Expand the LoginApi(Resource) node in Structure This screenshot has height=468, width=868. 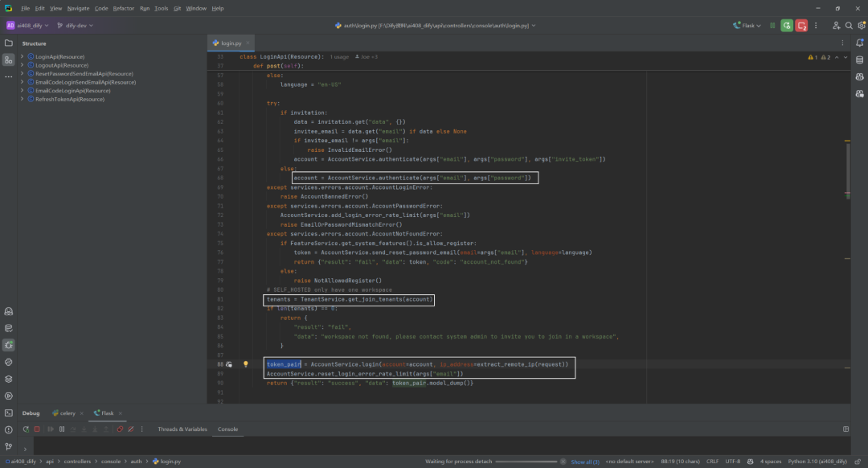pyautogui.click(x=23, y=56)
